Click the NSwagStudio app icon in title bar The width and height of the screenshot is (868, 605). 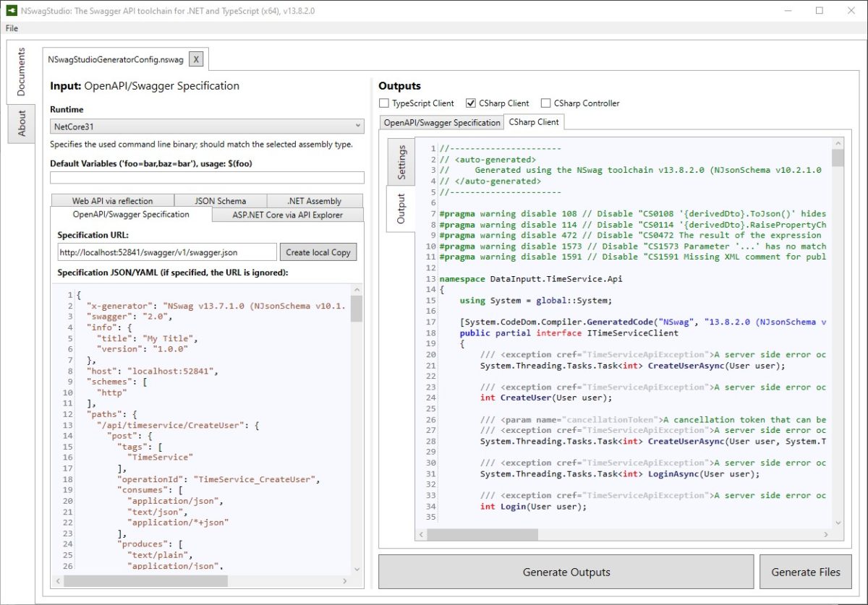pos(12,11)
